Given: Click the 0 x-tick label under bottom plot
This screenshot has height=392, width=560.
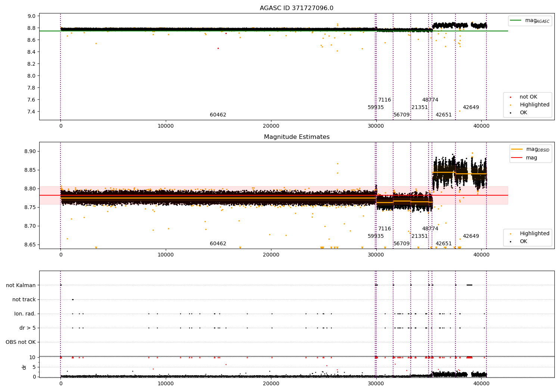Looking at the screenshot, I should [60, 384].
